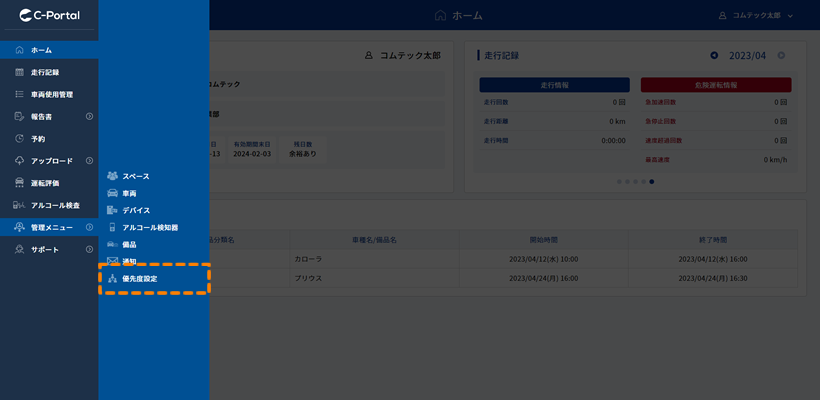Click the スペース people icon
The height and width of the screenshot is (400, 820).
click(112, 176)
